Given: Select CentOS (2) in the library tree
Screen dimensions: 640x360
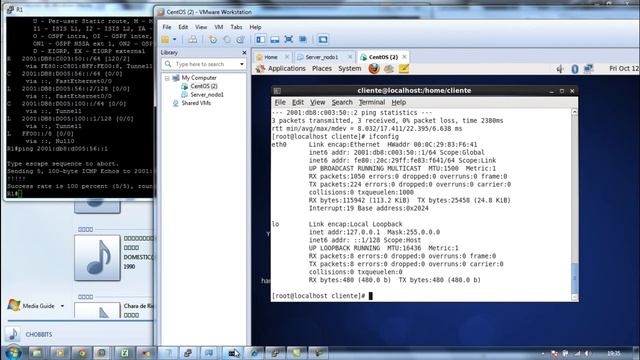Looking at the screenshot, I should pyautogui.click(x=204, y=86).
